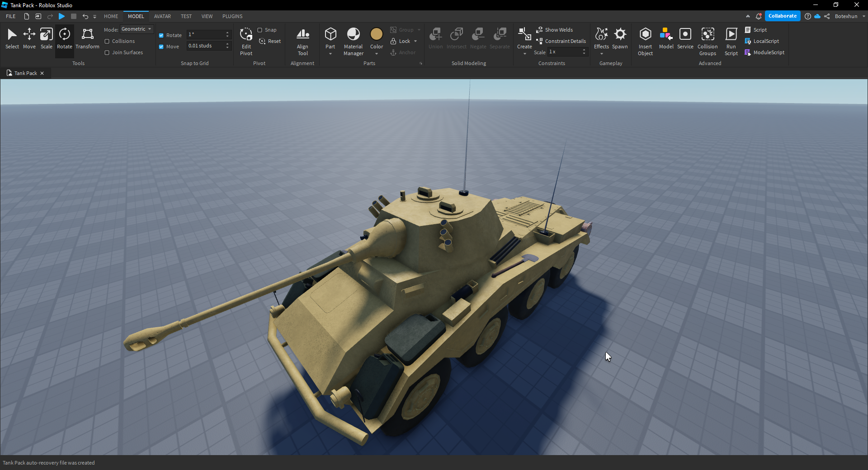Select the Move tool

coord(29,40)
